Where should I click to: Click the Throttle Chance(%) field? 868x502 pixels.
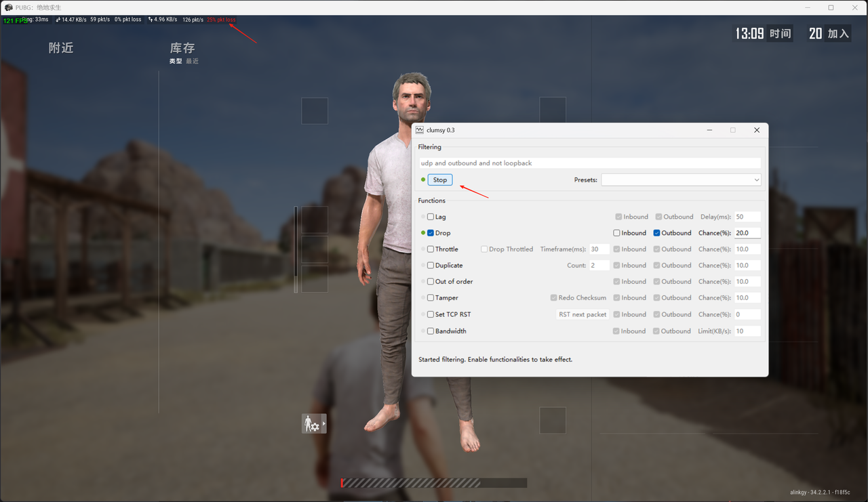[x=747, y=249]
